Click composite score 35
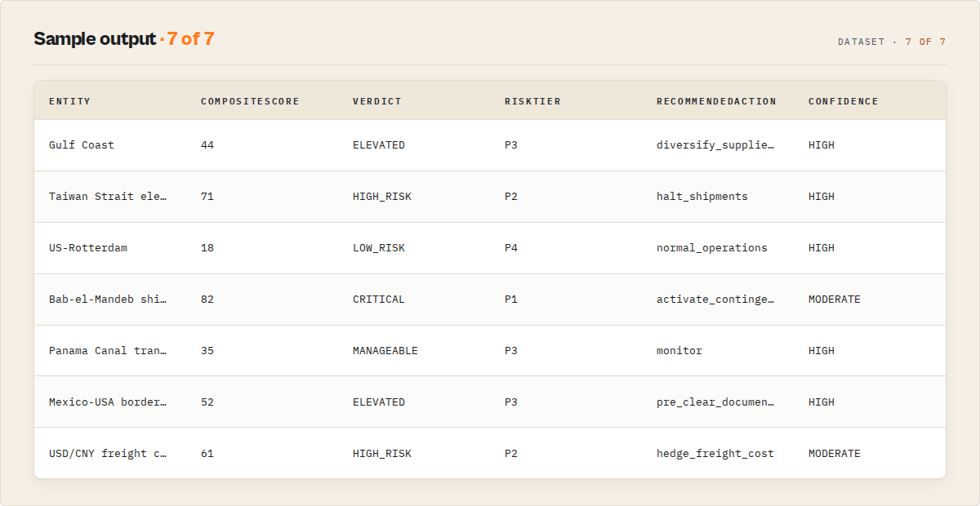Image resolution: width=980 pixels, height=506 pixels. point(207,351)
